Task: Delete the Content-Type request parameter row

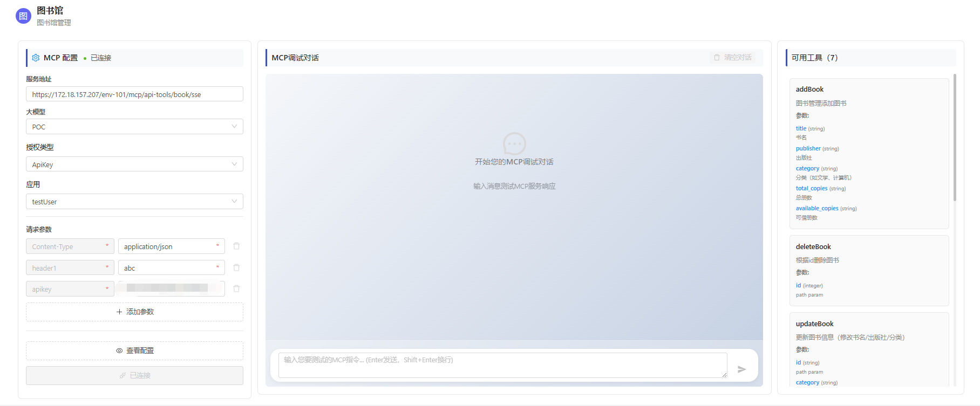Action: (x=236, y=246)
